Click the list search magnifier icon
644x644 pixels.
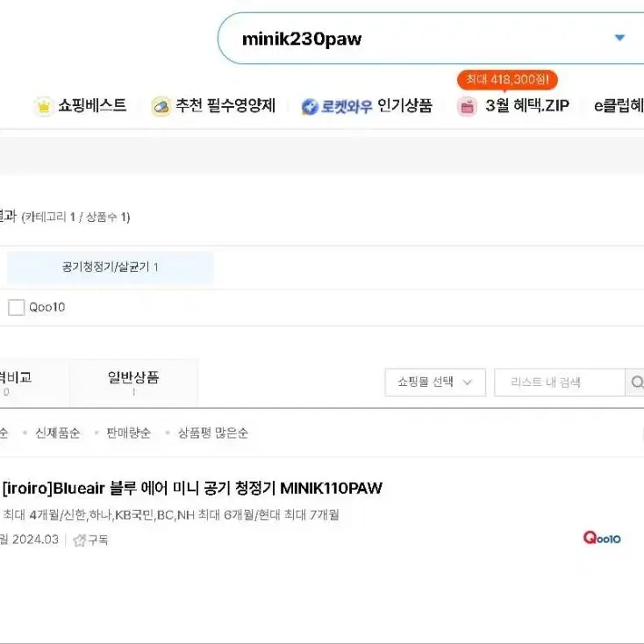click(636, 383)
